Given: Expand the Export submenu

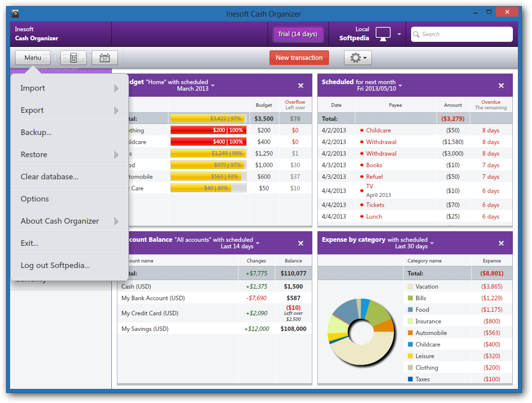Looking at the screenshot, I should pyautogui.click(x=70, y=110).
